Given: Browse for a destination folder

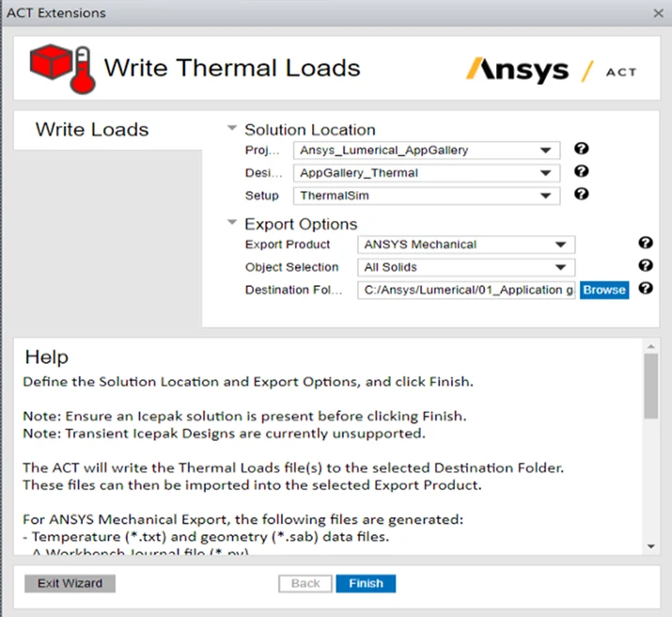Looking at the screenshot, I should click(x=604, y=291).
